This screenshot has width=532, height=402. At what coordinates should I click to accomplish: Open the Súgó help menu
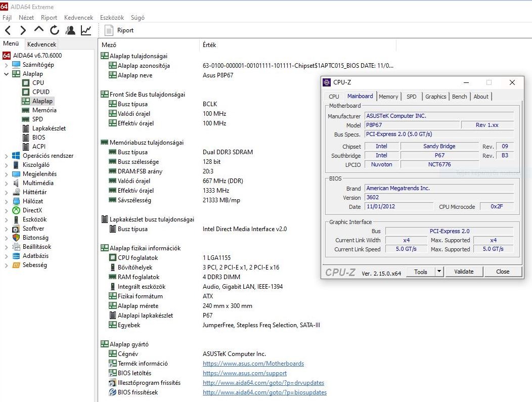coord(138,18)
